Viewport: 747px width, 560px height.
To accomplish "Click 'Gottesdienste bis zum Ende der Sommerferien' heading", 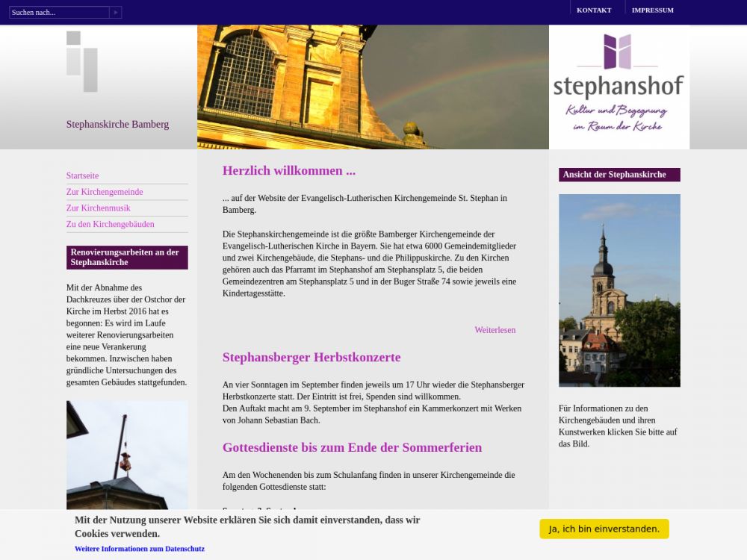I will pos(352,448).
